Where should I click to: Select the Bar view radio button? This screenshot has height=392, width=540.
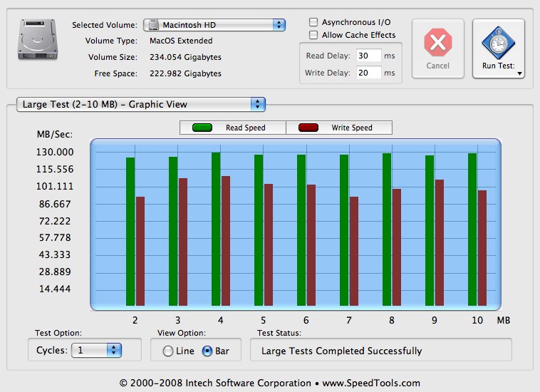point(207,351)
